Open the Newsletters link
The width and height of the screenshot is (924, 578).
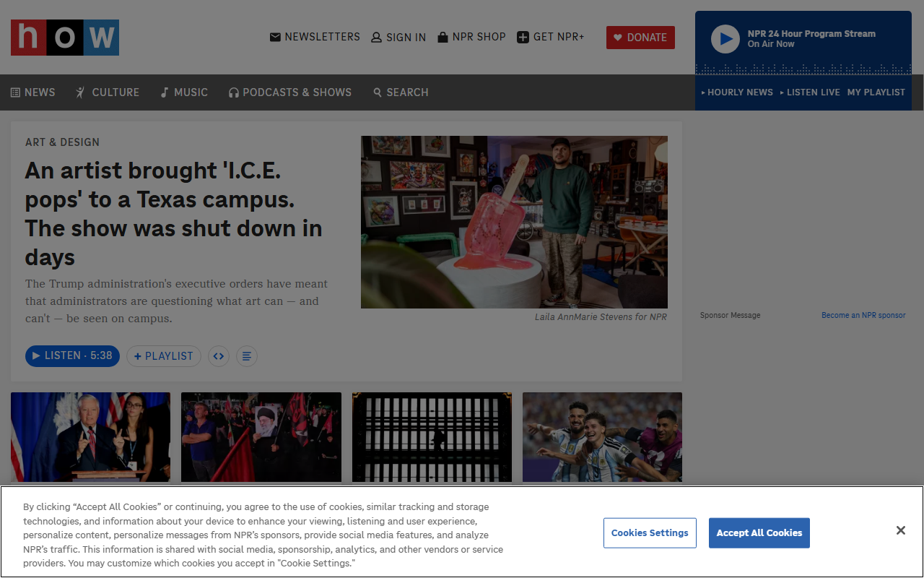315,37
